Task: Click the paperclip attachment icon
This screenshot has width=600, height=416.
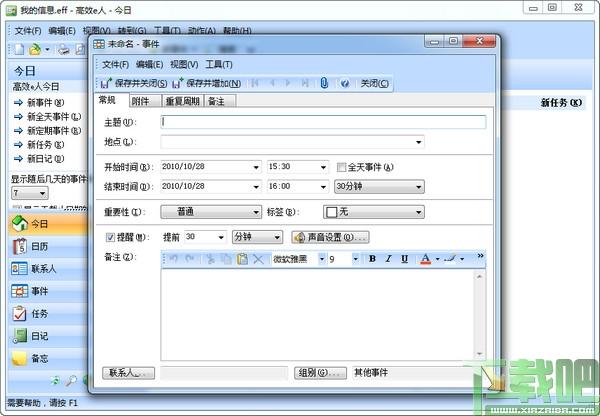Action: coord(324,83)
